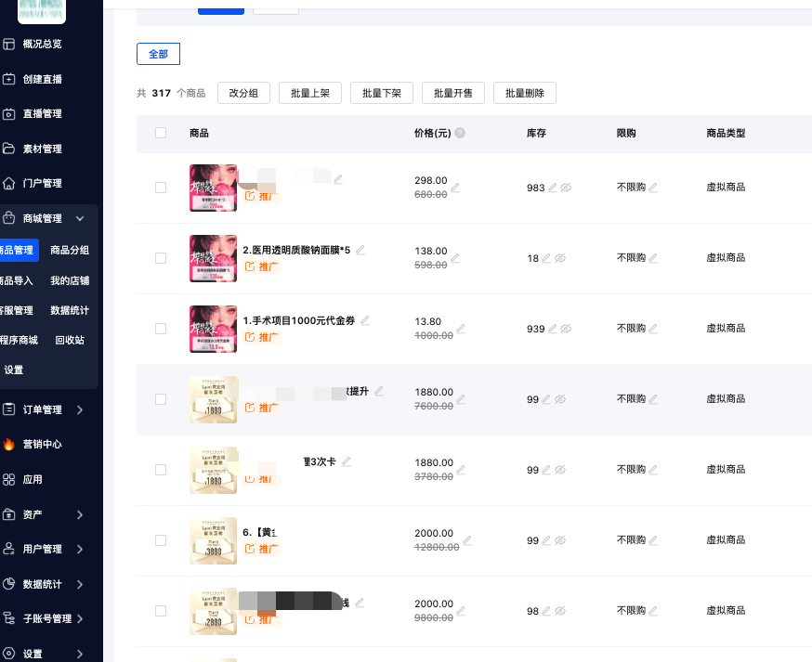Click 推广 for 1.手术项目1000元代金券

pyautogui.click(x=262, y=337)
